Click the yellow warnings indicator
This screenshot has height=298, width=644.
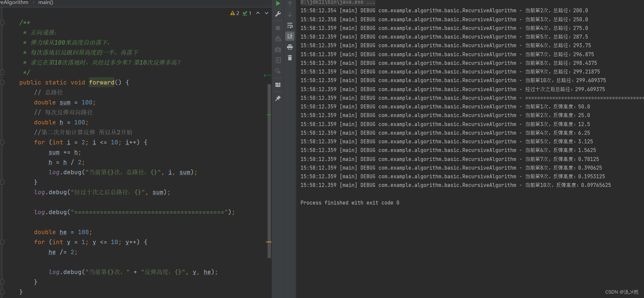[x=235, y=13]
